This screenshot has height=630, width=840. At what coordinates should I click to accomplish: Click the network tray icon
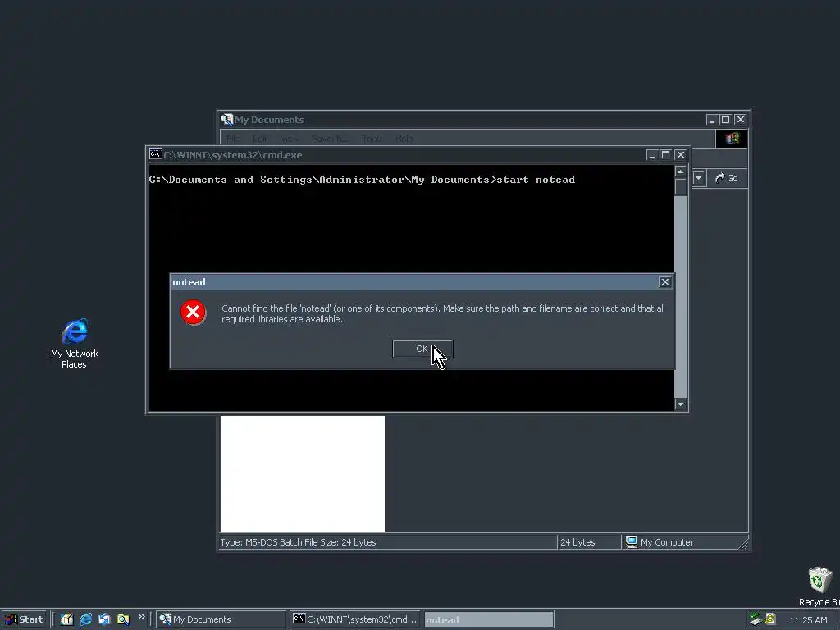[x=756, y=619]
